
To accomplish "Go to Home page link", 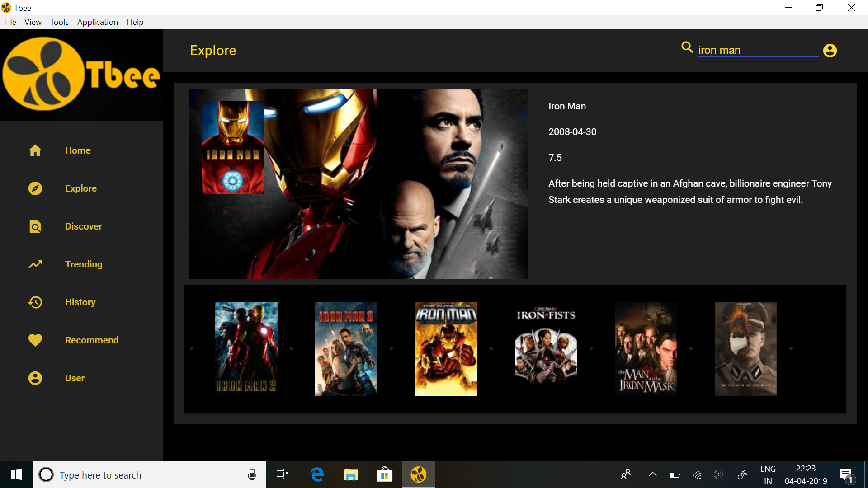I will [78, 150].
